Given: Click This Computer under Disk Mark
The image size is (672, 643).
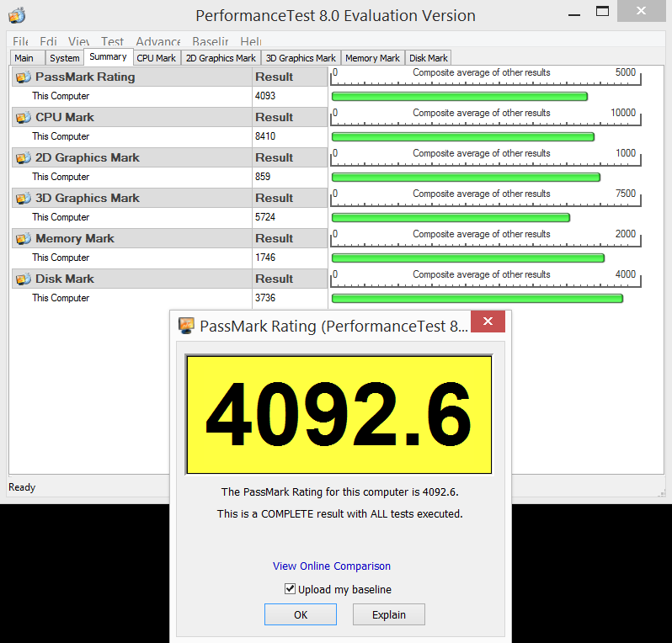Looking at the screenshot, I should 61,298.
